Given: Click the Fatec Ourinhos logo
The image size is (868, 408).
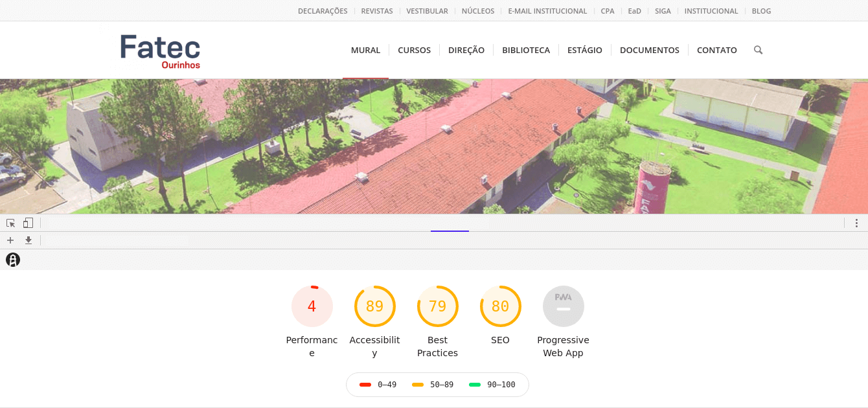Looking at the screenshot, I should (x=160, y=51).
